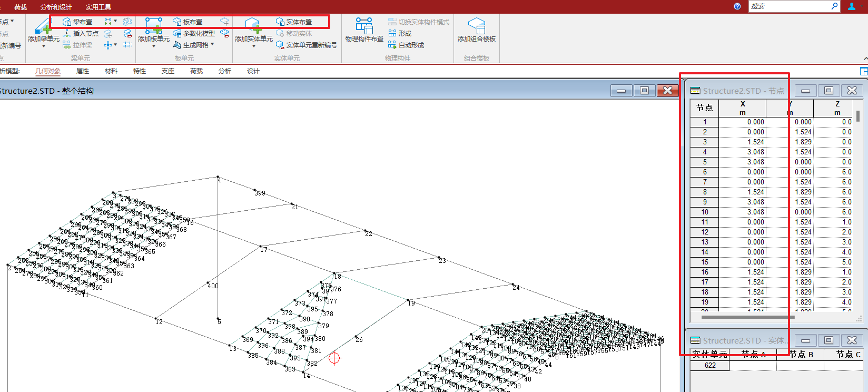
Task: Click the 自动形成 (Auto Form) button
Action: point(406,45)
